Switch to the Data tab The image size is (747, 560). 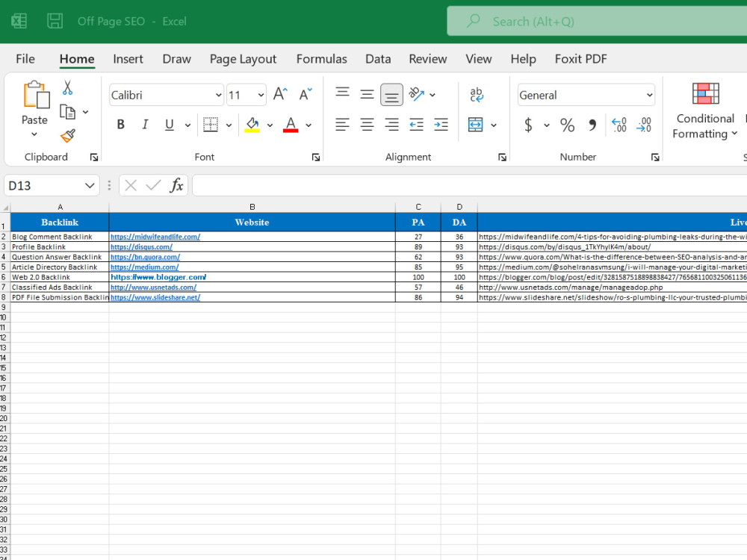[x=378, y=59]
